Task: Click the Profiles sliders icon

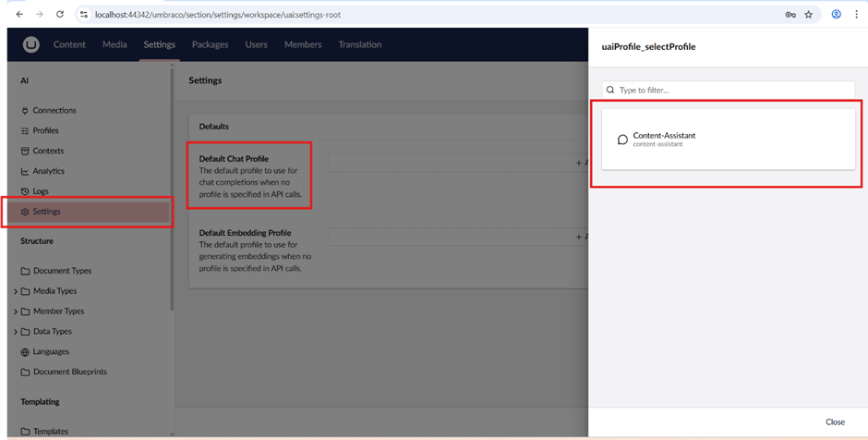Action: (25, 130)
